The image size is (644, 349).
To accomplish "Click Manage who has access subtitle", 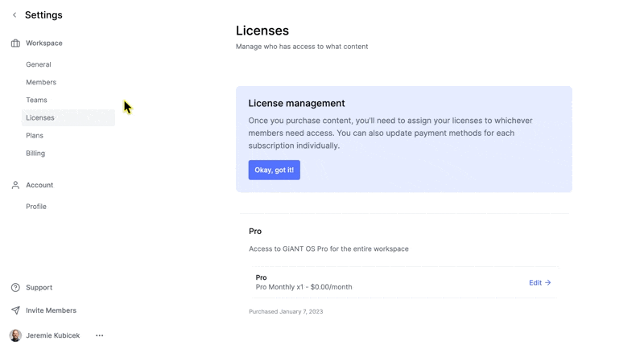I will tap(302, 47).
